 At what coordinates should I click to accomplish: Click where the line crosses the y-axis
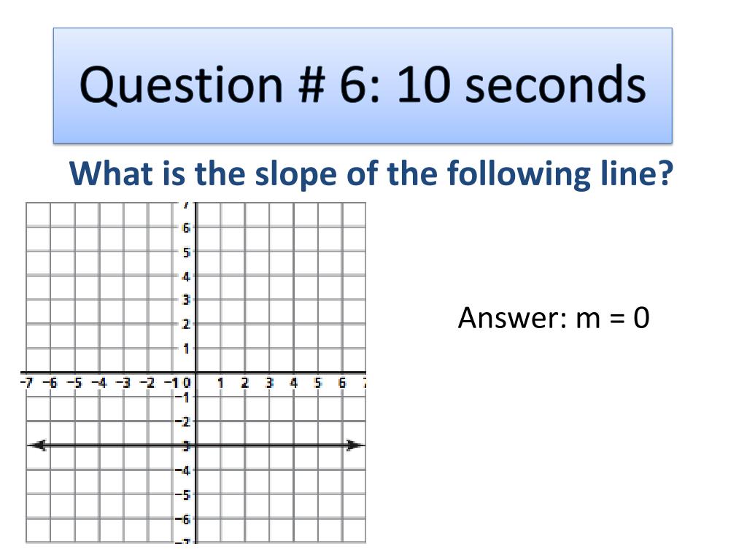196,446
